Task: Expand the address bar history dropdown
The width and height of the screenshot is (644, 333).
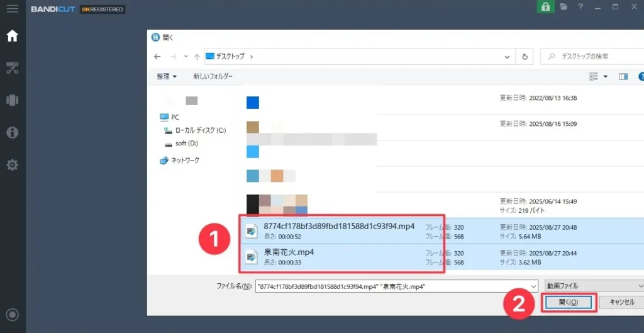Action: [x=507, y=57]
